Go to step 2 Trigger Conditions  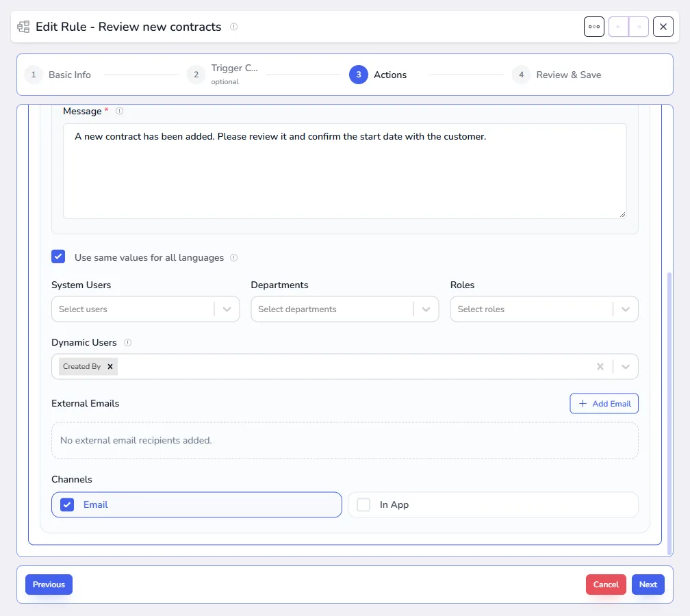coord(222,75)
